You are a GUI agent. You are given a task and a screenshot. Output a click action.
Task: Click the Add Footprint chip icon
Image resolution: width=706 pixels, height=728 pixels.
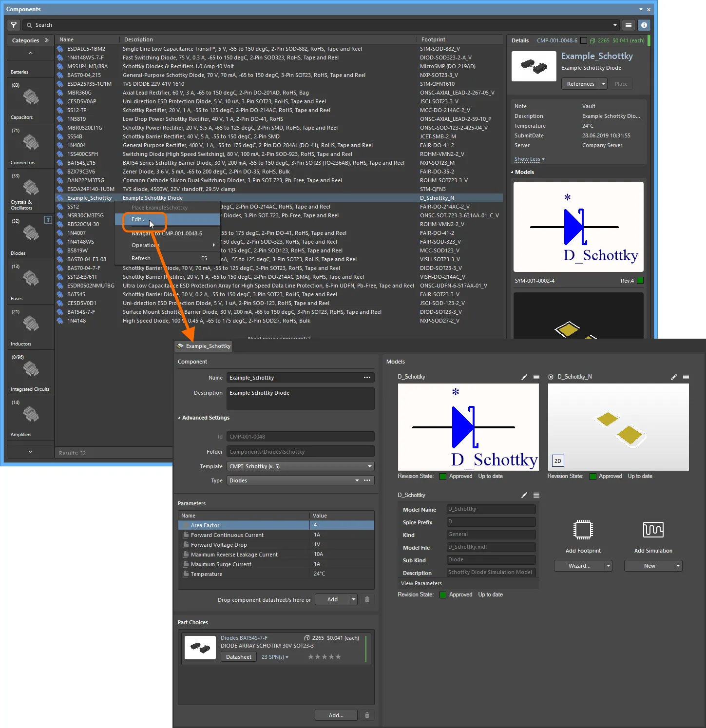[583, 530]
